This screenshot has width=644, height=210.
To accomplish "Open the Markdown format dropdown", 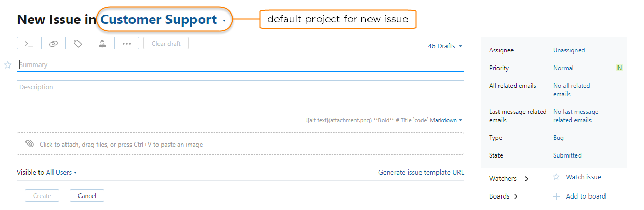I will pyautogui.click(x=446, y=120).
